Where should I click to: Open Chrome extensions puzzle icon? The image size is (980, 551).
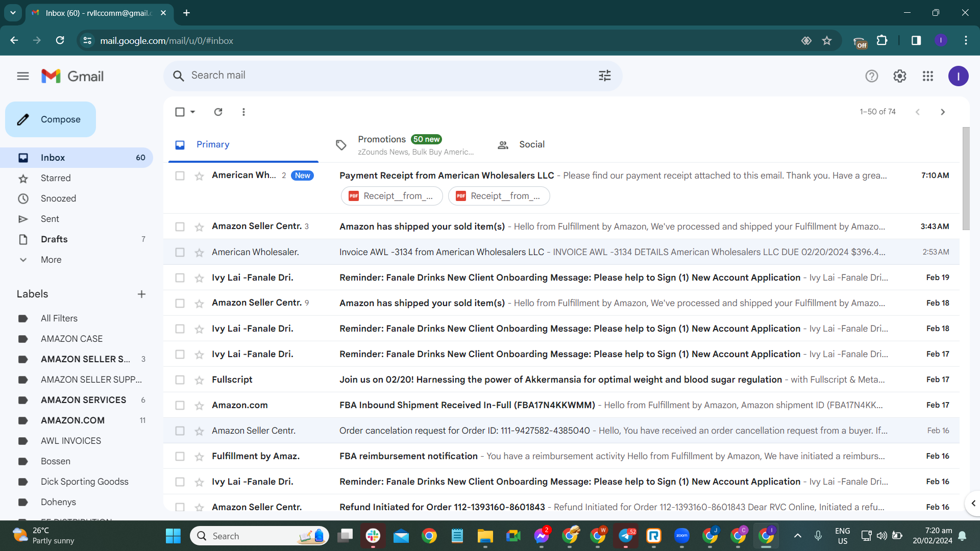point(882,40)
